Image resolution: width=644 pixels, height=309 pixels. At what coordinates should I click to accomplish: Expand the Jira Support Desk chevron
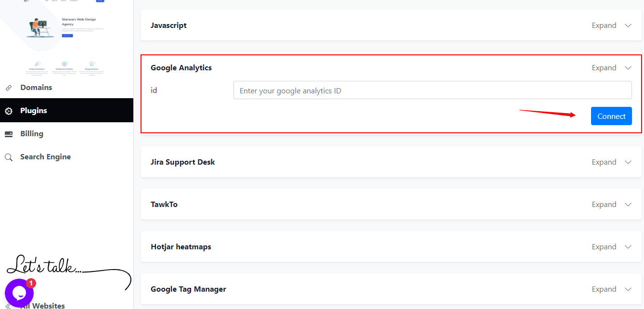click(628, 162)
